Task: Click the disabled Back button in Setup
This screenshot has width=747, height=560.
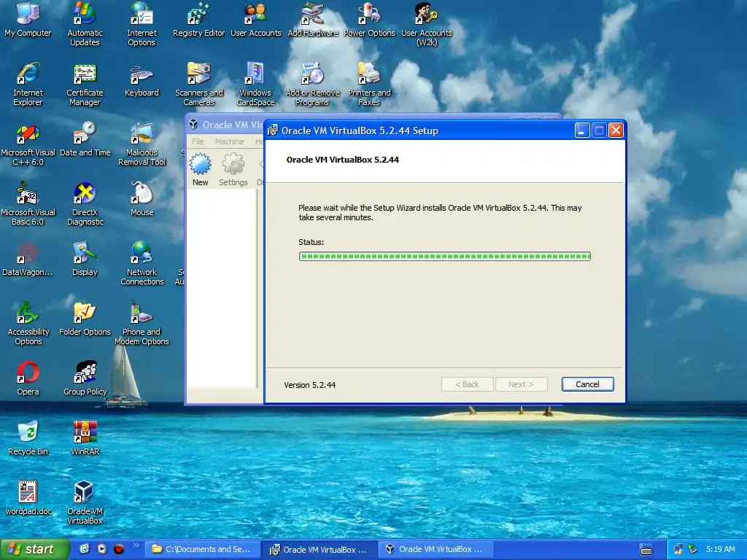Action: click(467, 384)
